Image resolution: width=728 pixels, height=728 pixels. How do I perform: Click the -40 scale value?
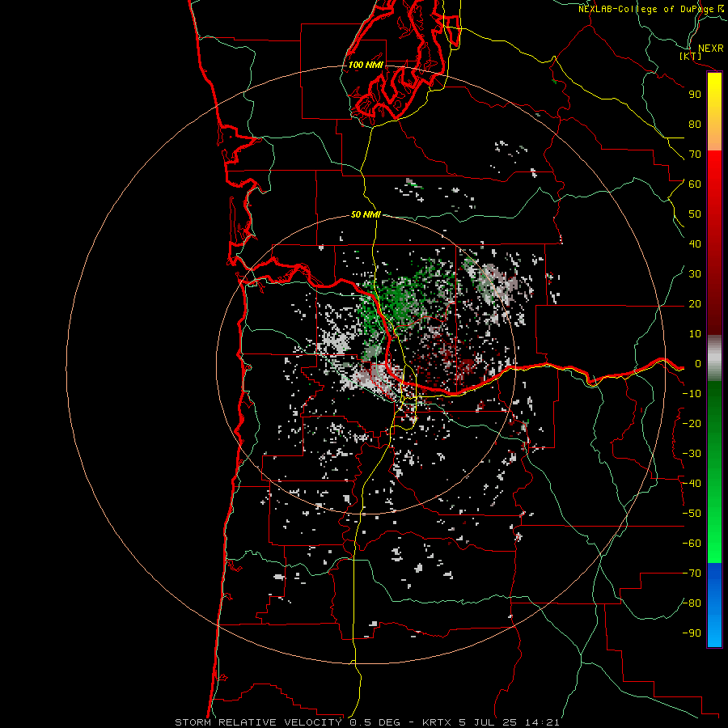tap(692, 484)
